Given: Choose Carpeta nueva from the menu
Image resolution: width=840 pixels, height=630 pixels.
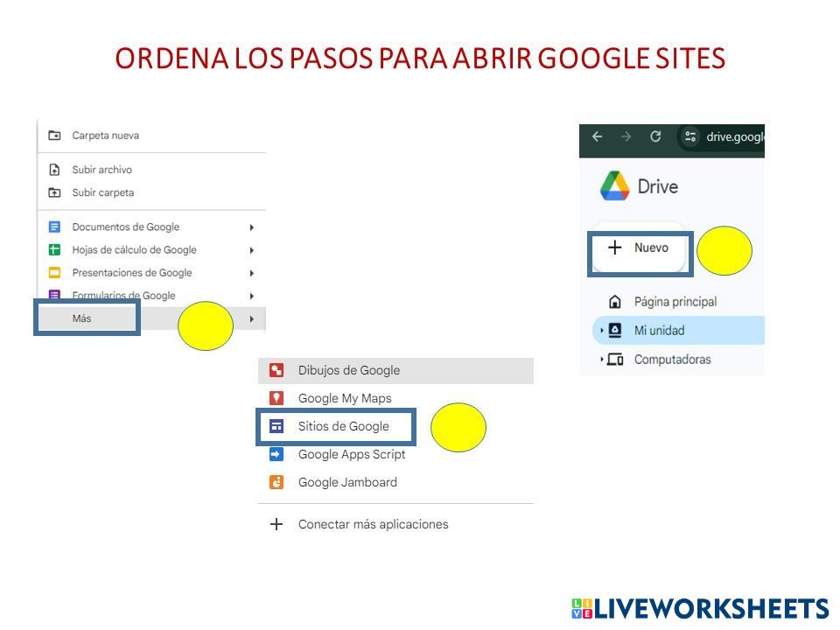Looking at the screenshot, I should (x=105, y=136).
